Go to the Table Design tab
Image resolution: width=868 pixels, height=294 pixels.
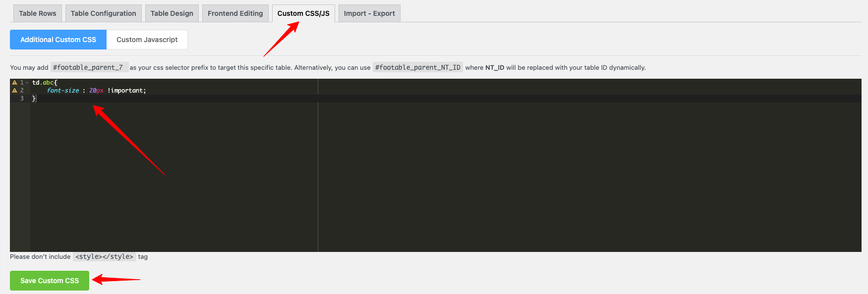pyautogui.click(x=172, y=13)
